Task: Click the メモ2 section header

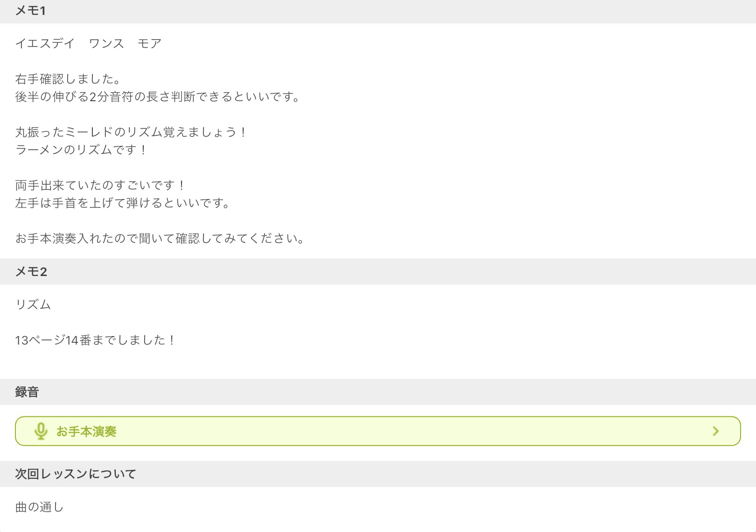Action: pos(31,272)
